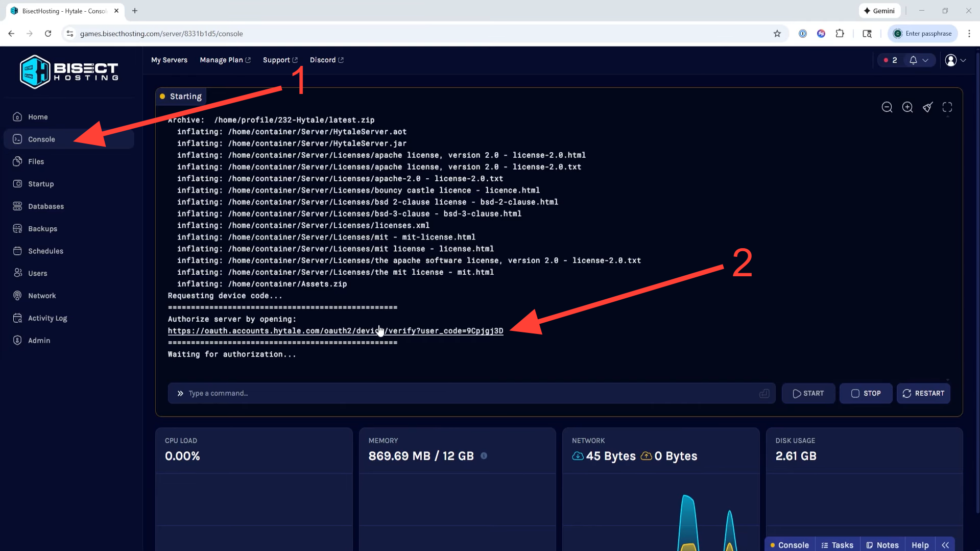Open the Files sidebar section
Image resolution: width=980 pixels, height=551 pixels.
(x=36, y=161)
